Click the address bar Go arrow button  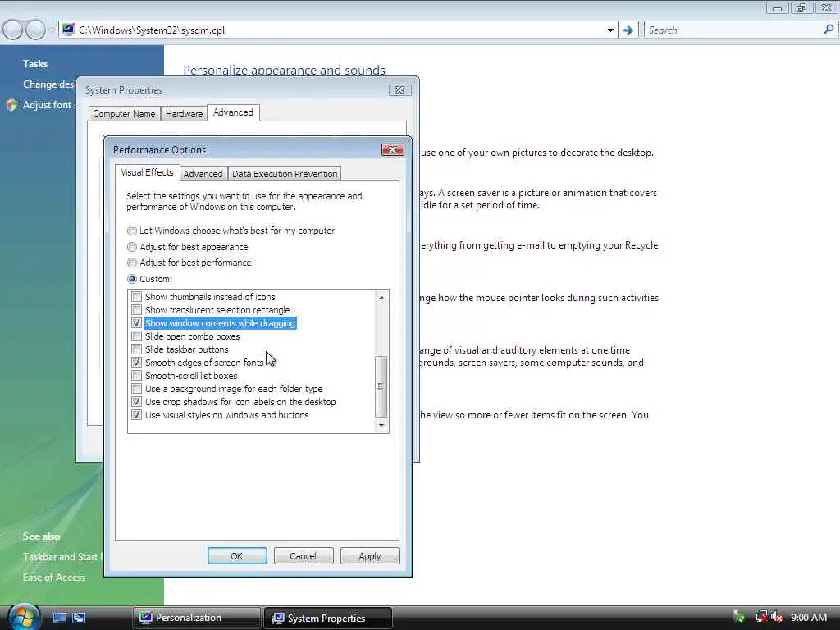[628, 30]
